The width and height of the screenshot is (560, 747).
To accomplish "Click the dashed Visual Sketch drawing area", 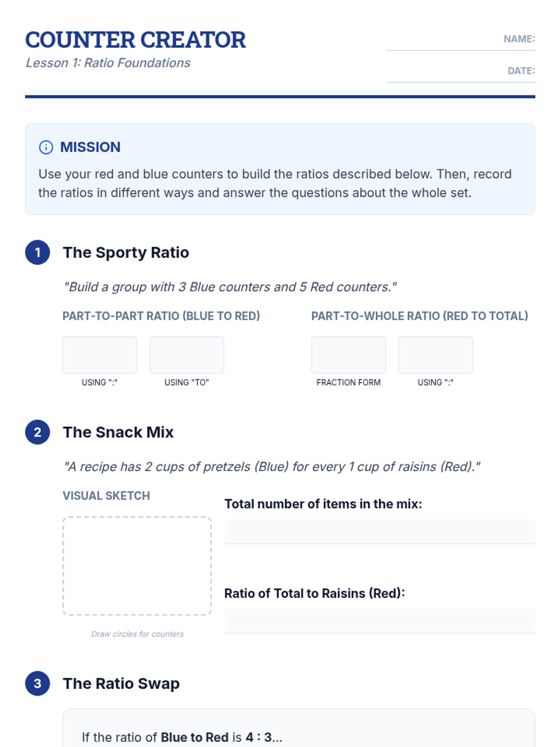I will [137, 566].
